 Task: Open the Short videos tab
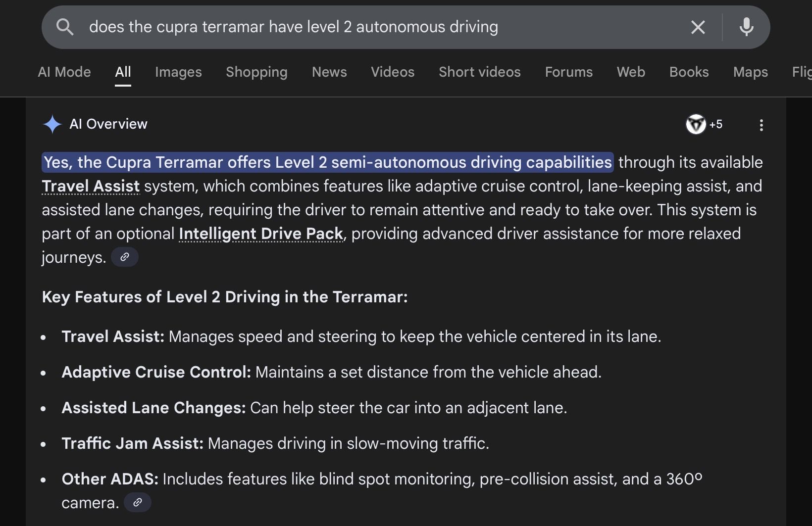pyautogui.click(x=479, y=72)
